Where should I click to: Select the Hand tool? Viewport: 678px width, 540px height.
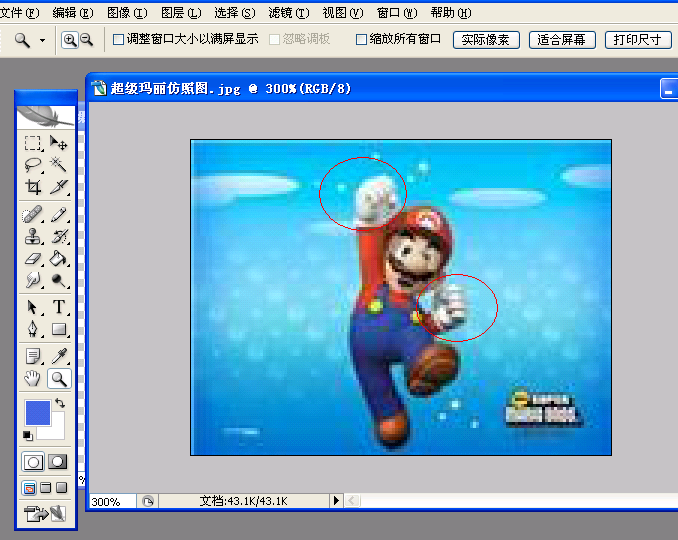point(33,379)
